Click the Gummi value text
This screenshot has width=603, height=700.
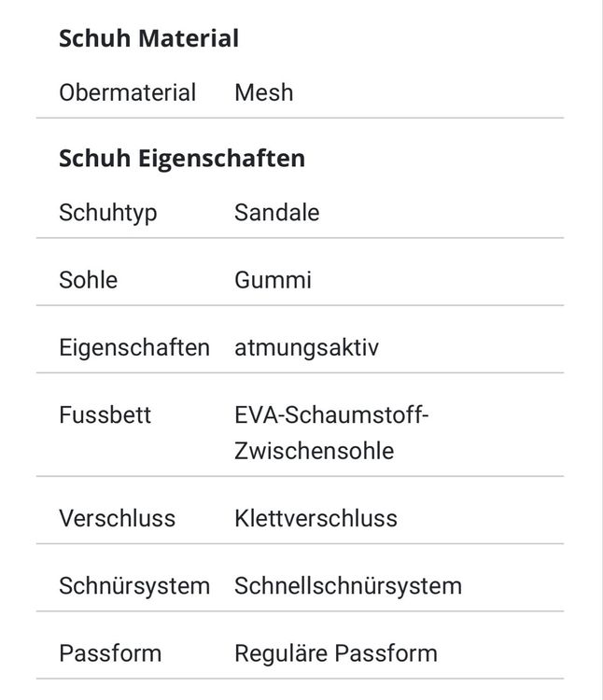point(273,280)
